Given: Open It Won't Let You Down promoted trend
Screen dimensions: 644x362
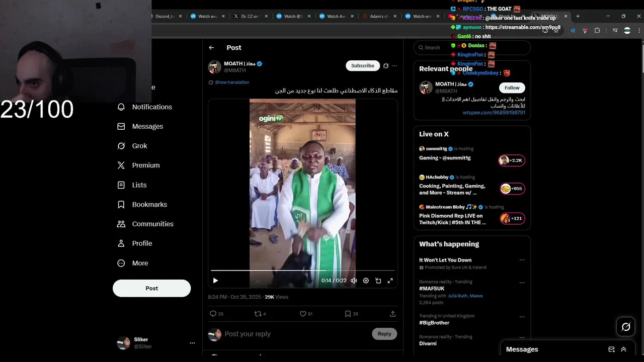Looking at the screenshot, I should point(445,260).
